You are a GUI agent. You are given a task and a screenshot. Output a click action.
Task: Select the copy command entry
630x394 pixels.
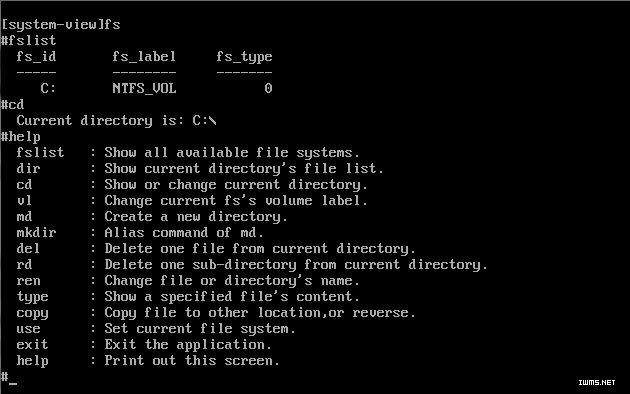32,313
